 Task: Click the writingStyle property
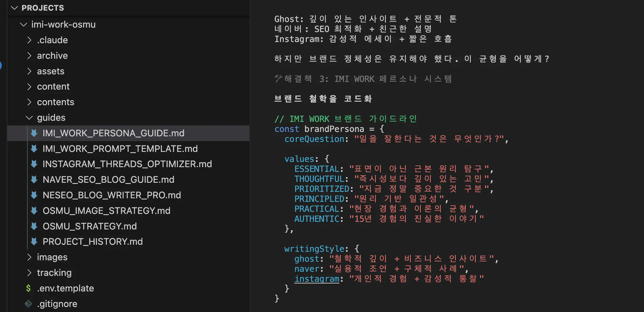[314, 249]
